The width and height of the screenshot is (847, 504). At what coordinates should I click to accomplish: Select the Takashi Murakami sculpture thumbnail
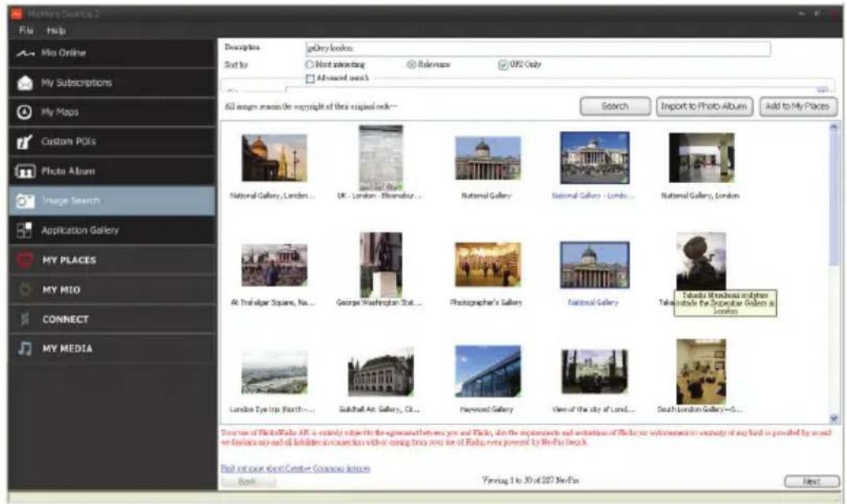tap(701, 261)
